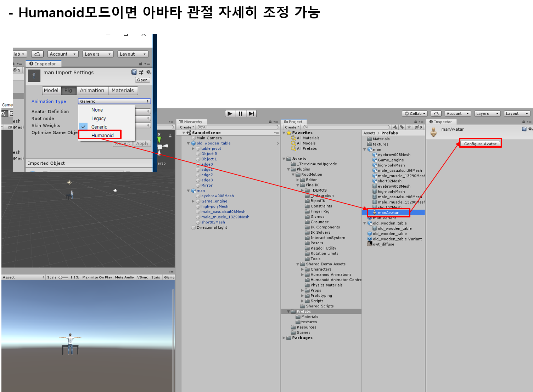Screen dimensions: 533x392
Task: Expand Game_engine in Hierarchy
Action: pyautogui.click(x=193, y=201)
